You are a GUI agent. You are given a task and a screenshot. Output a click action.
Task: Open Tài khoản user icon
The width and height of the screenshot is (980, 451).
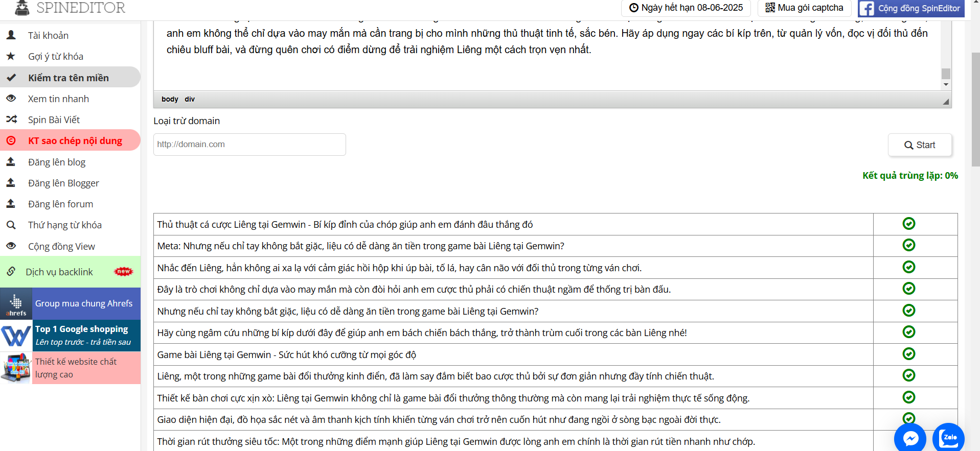pyautogui.click(x=11, y=35)
